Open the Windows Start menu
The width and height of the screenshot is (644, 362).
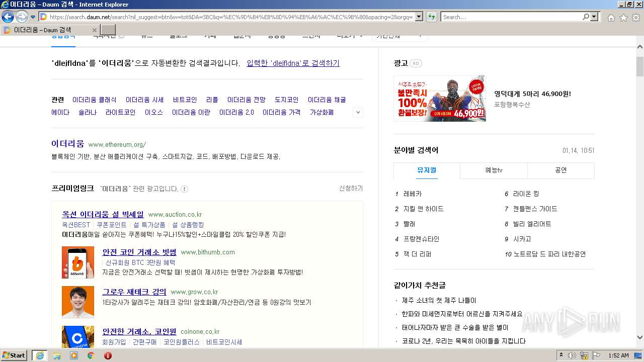point(14,355)
